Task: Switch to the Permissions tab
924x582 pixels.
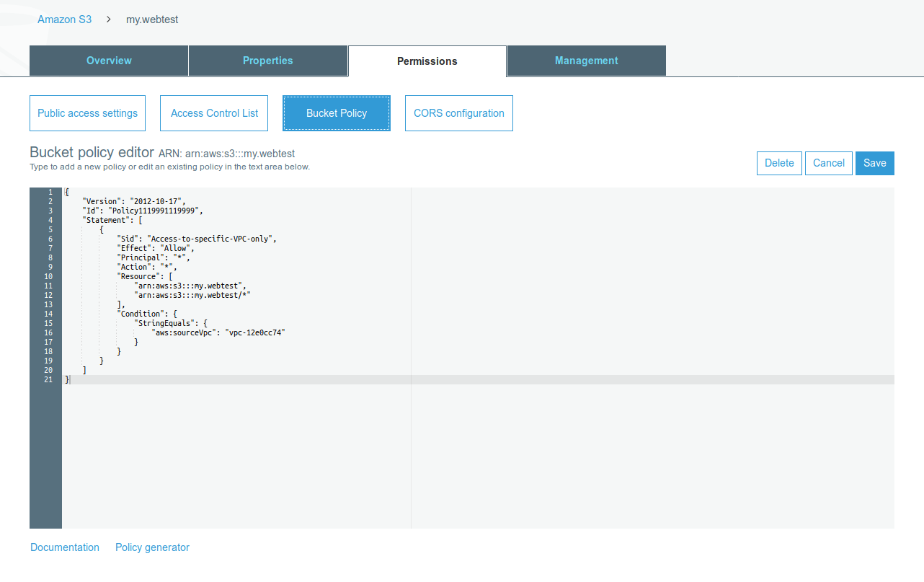Action: [427, 61]
